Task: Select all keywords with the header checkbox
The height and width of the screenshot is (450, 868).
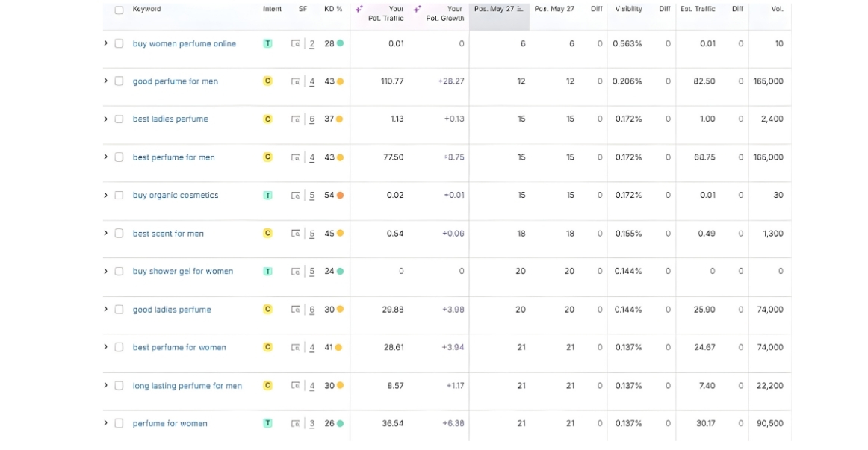Action: pos(119,10)
